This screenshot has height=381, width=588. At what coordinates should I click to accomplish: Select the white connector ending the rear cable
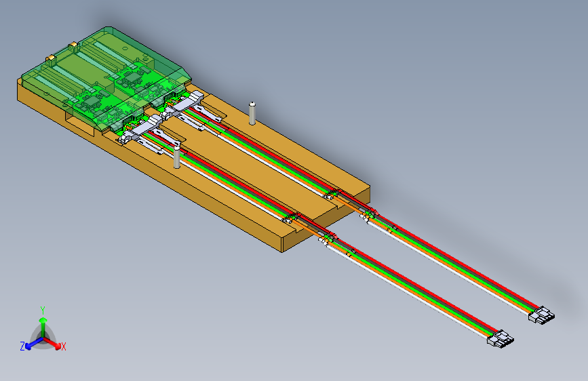[541, 315]
